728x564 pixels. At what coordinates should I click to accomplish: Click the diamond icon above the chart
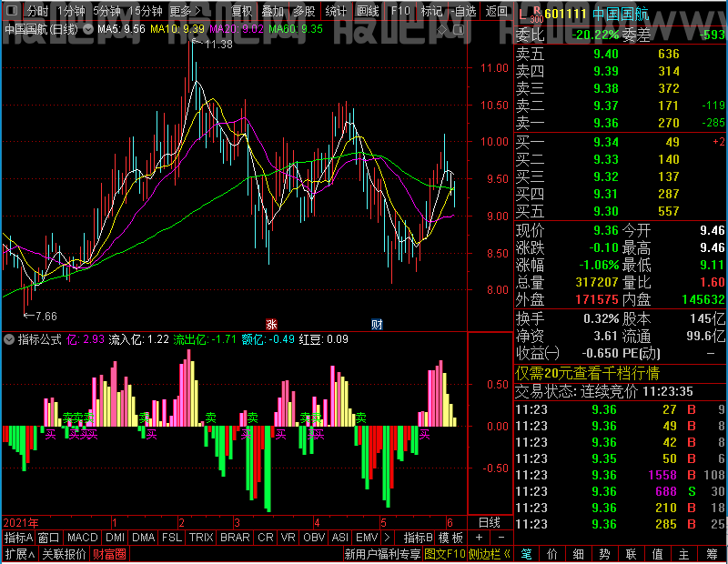442,30
